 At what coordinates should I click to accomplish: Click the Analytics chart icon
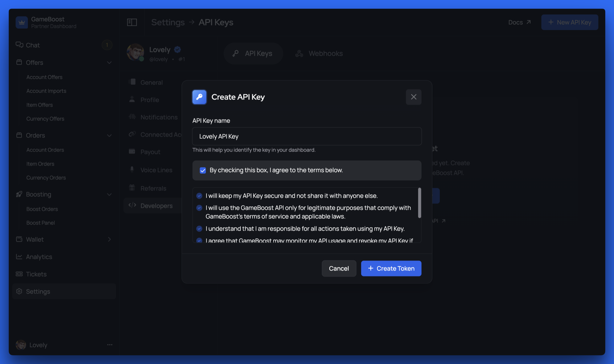(19, 257)
